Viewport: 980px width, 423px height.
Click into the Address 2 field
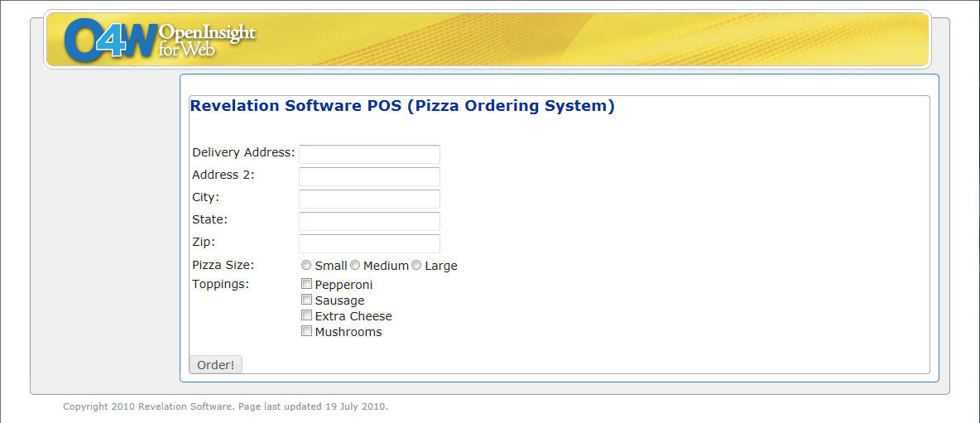point(369,176)
